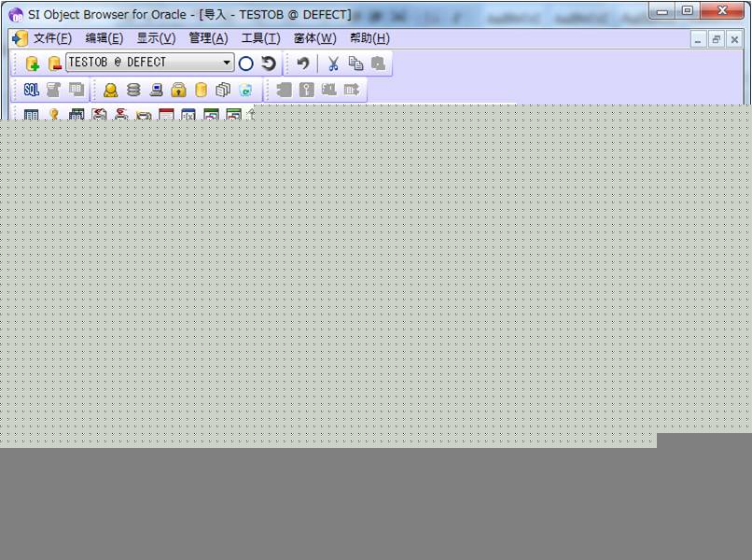Click the SI Object Browser title bar icon
This screenshot has height=560, width=752.
(x=16, y=15)
